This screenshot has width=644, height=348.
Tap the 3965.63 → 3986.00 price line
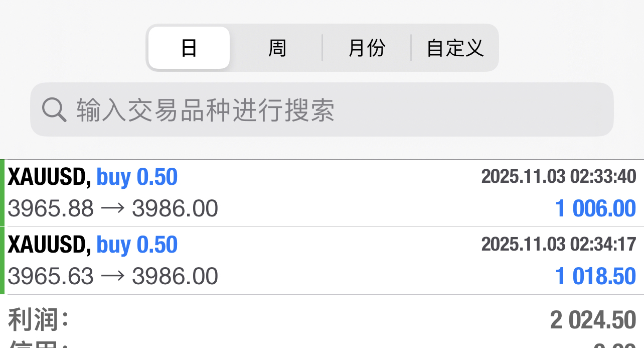(113, 276)
